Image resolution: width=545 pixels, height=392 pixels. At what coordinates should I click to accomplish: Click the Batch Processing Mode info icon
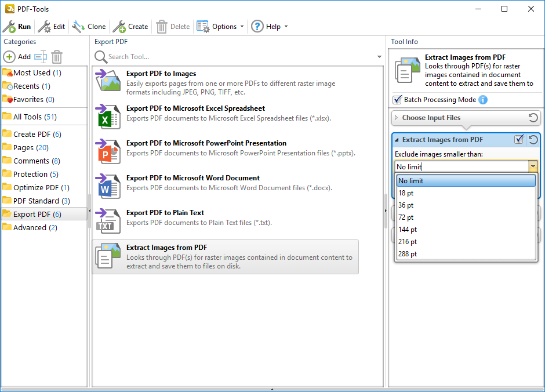483,100
